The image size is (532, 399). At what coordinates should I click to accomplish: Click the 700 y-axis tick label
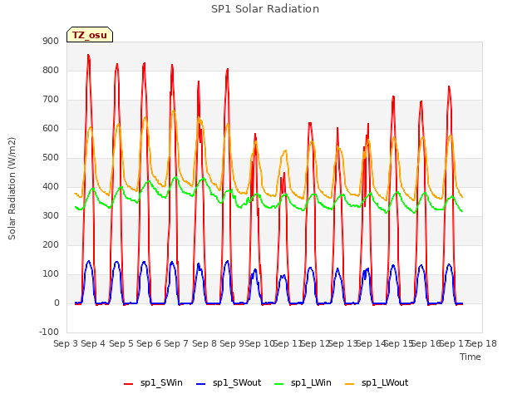[51, 100]
